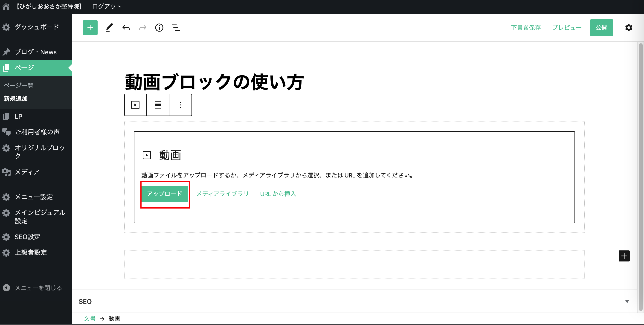The width and height of the screenshot is (644, 325).
Task: Open メディアライブラリ link
Action: (222, 194)
